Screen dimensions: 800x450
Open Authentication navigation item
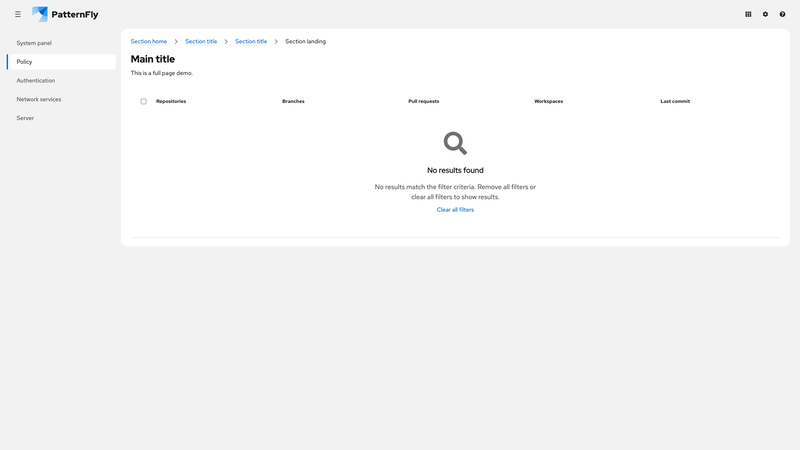61,81
